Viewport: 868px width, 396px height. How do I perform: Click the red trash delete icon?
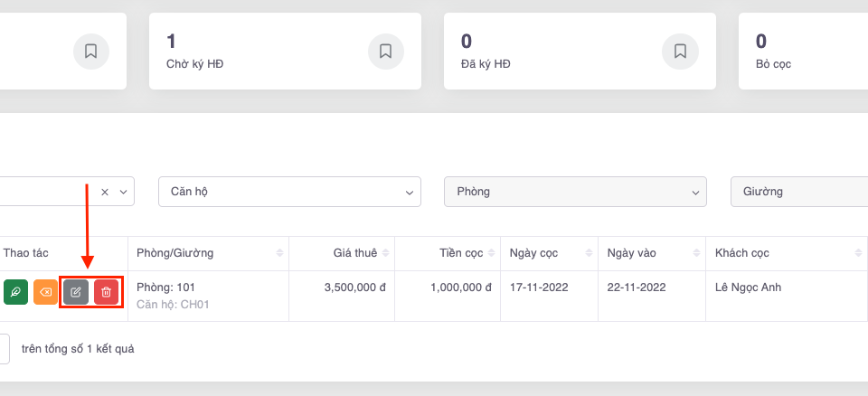tap(106, 292)
